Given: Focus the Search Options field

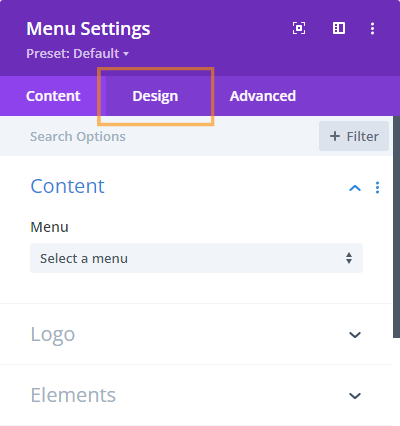Looking at the screenshot, I should click(159, 136).
